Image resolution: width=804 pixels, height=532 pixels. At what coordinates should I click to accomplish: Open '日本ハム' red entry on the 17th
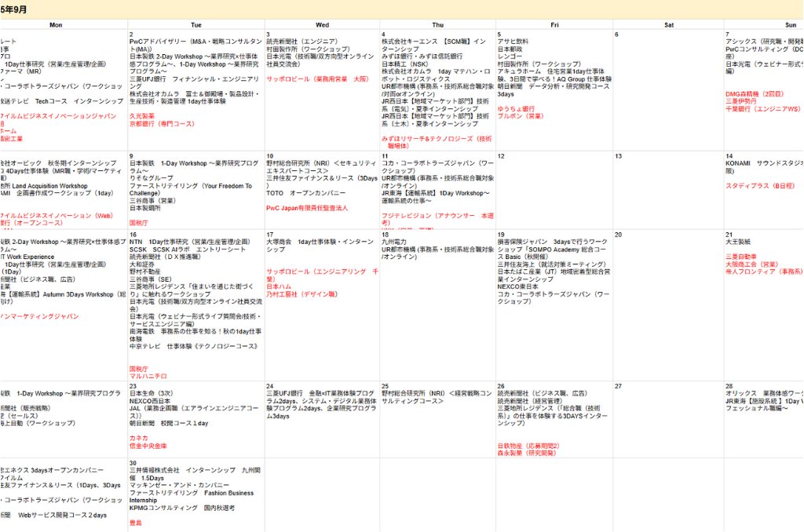coord(279,286)
